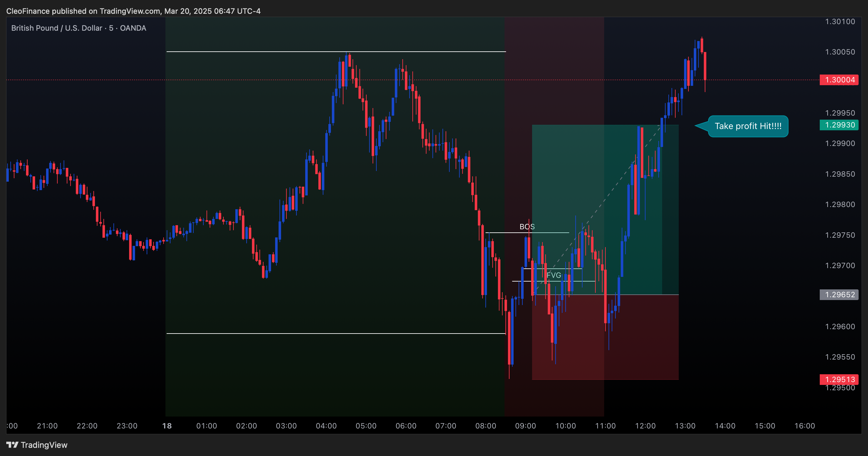Click the 14:00 time axis label
The width and height of the screenshot is (868, 456).
[x=725, y=426]
